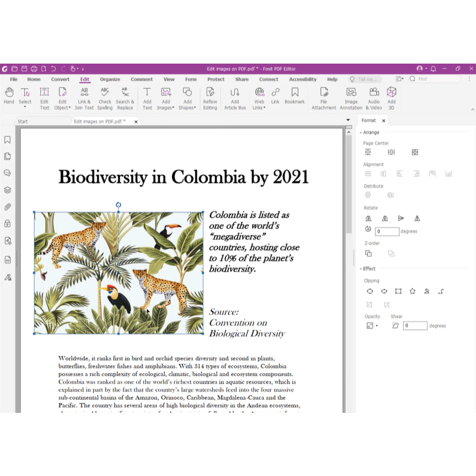Image resolution: width=476 pixels, height=476 pixels.
Task: Open the document tab list arrow
Action: click(348, 120)
